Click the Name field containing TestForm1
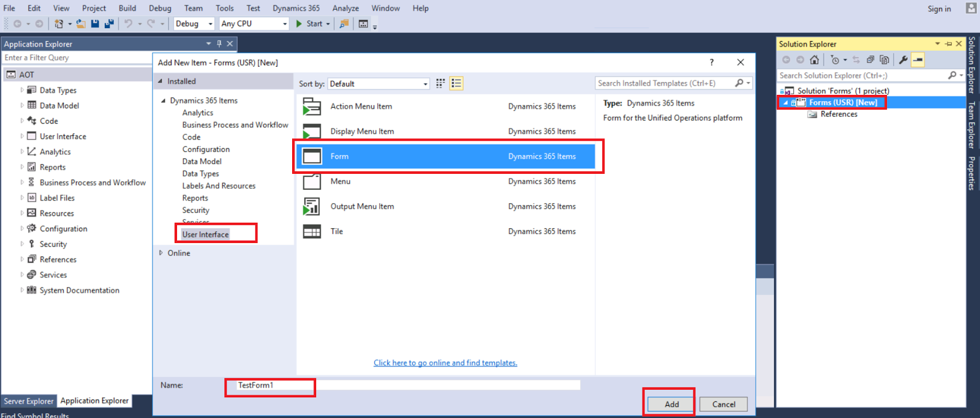This screenshot has width=980, height=418. (x=407, y=385)
